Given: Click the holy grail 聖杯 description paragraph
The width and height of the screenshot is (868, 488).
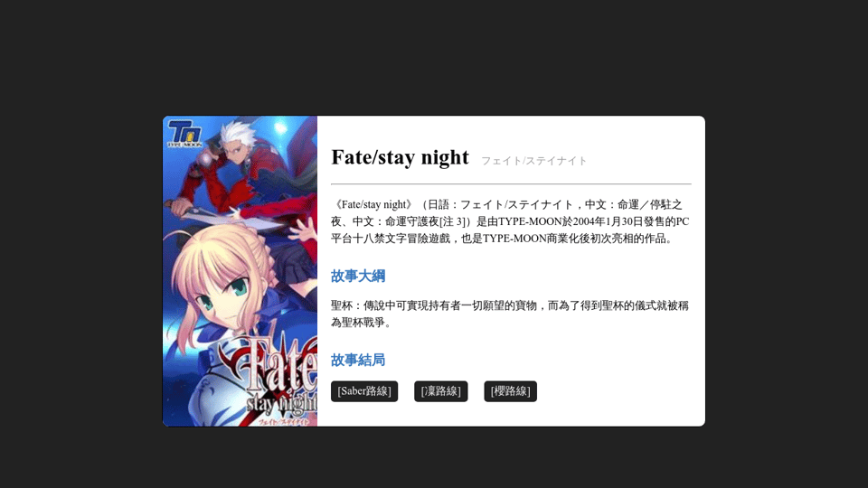Looking at the screenshot, I should point(510,314).
